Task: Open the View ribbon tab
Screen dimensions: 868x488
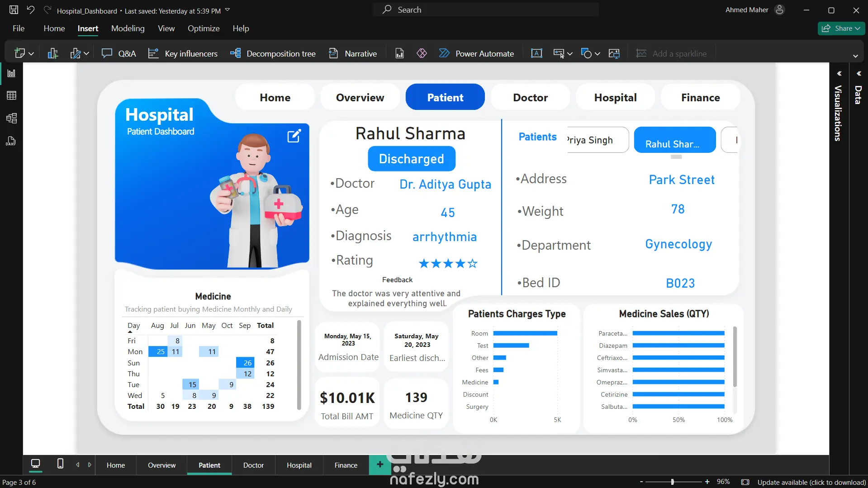Action: point(166,28)
